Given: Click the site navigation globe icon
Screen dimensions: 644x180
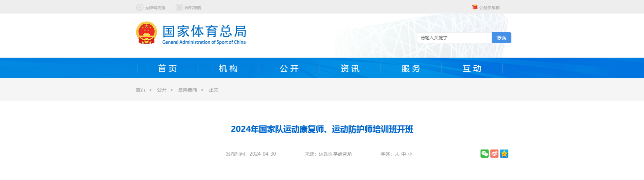Looking at the screenshot, I should tap(179, 7).
